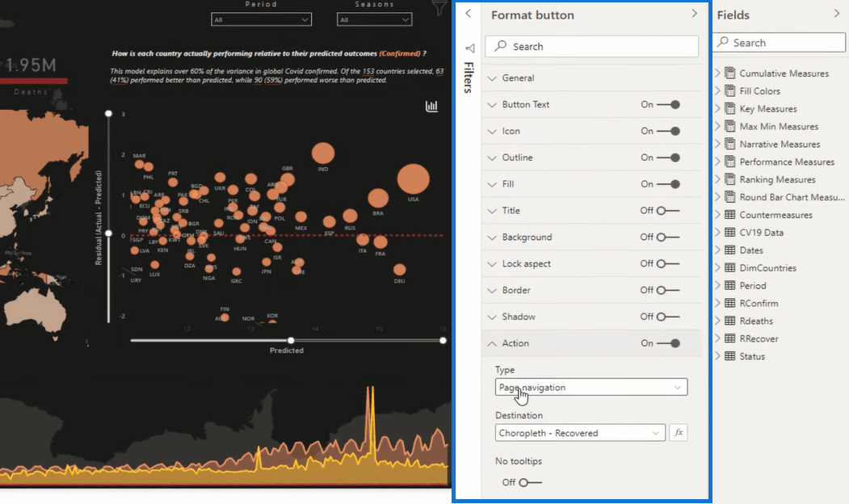Screen dimensions: 849x504
Task: Click the USA bubble in scatter chart
Action: coord(413,179)
